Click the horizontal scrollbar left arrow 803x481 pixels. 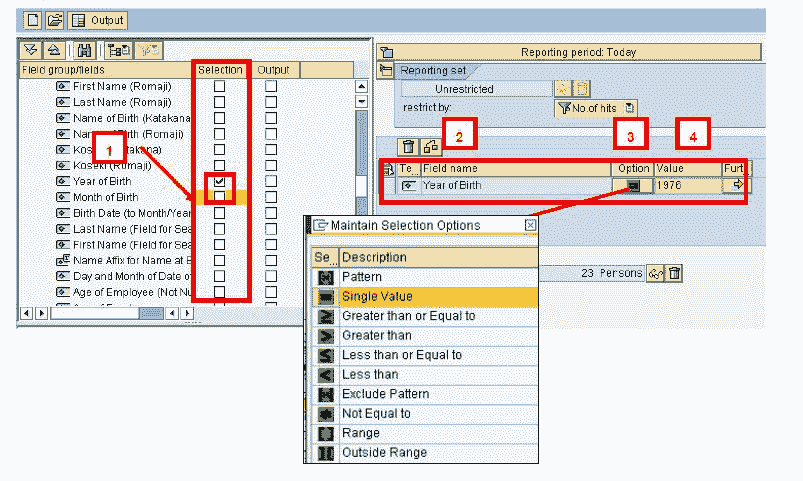27,312
